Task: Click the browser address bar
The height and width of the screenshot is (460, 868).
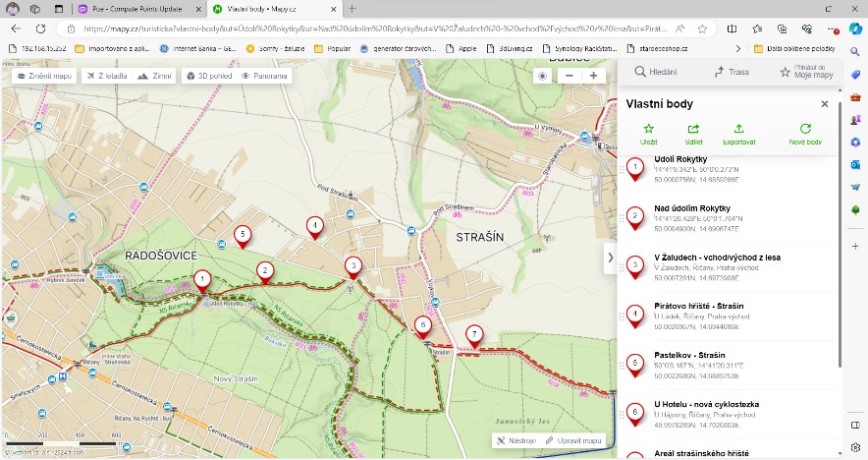Action: click(x=375, y=29)
